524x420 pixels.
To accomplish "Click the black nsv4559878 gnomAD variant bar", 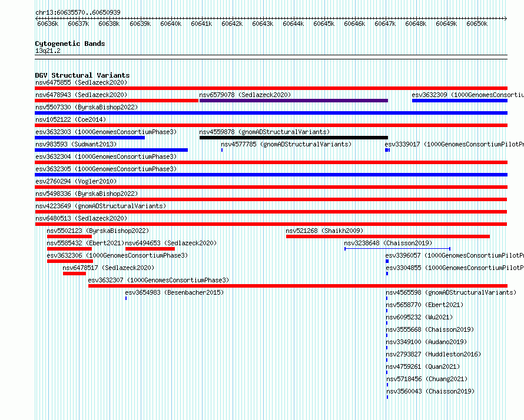I will coord(294,138).
